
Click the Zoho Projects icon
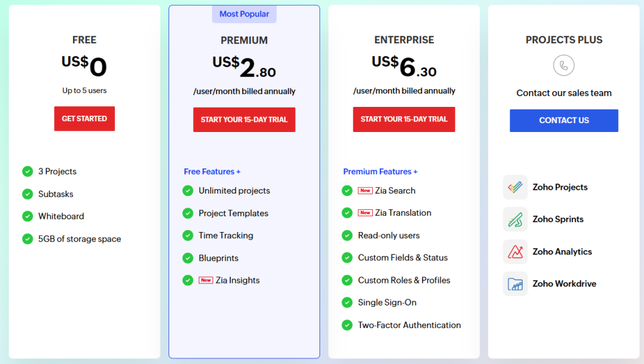point(515,187)
